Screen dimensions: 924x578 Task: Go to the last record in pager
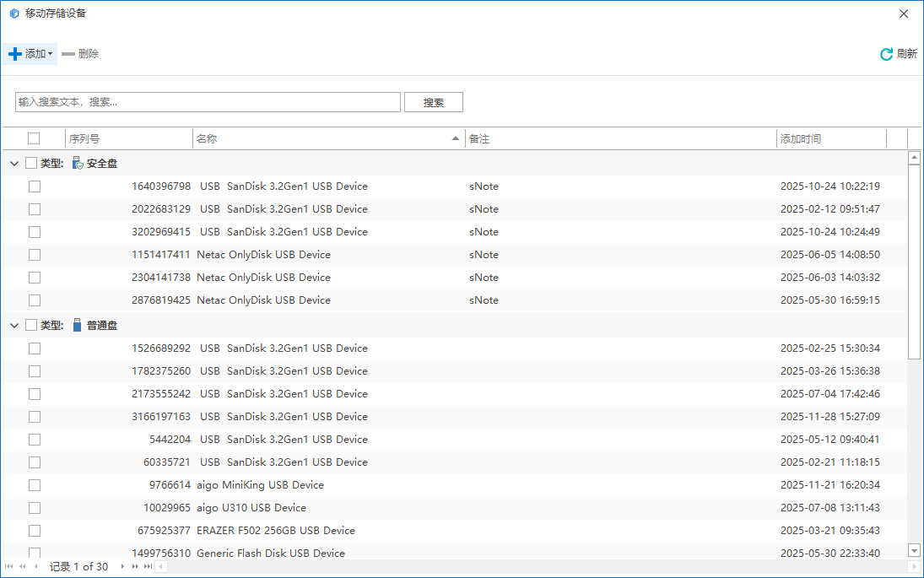[149, 566]
